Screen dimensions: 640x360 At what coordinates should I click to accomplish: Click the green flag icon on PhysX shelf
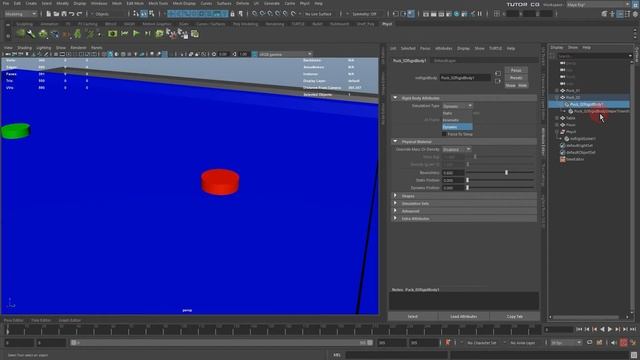pos(136,34)
